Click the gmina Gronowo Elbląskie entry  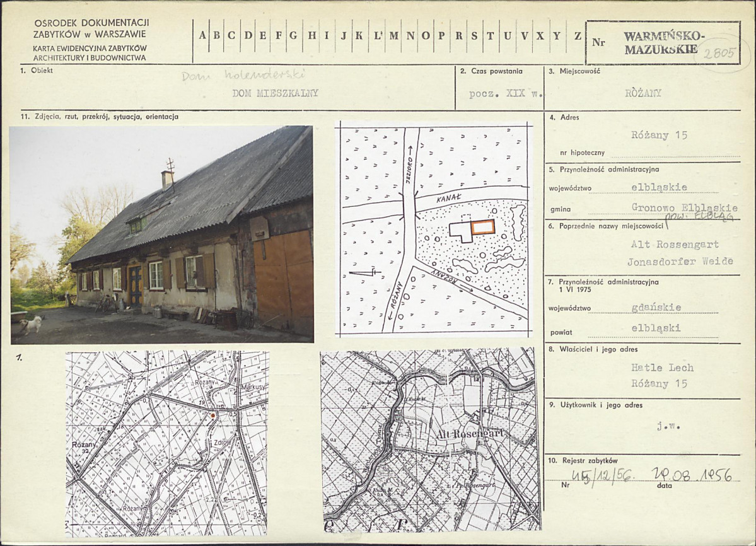pyautogui.click(x=685, y=207)
